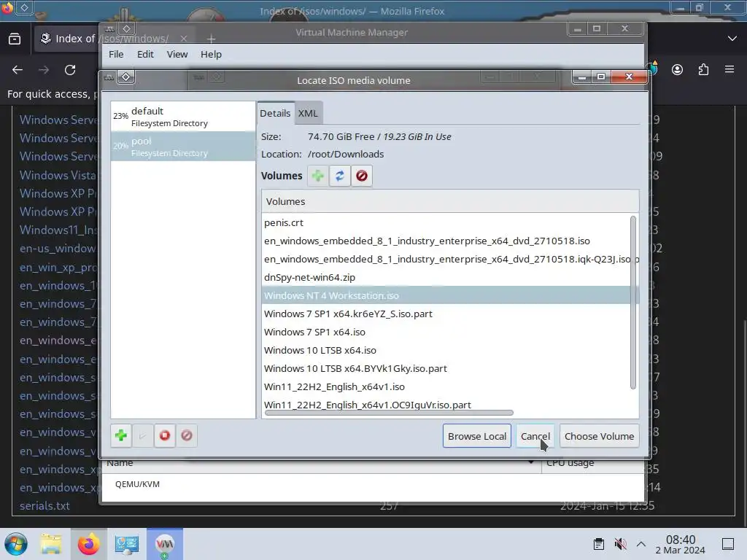747x560 pixels.
Task: Open the File menu in Virtual Machine Manager
Action: coord(116,54)
